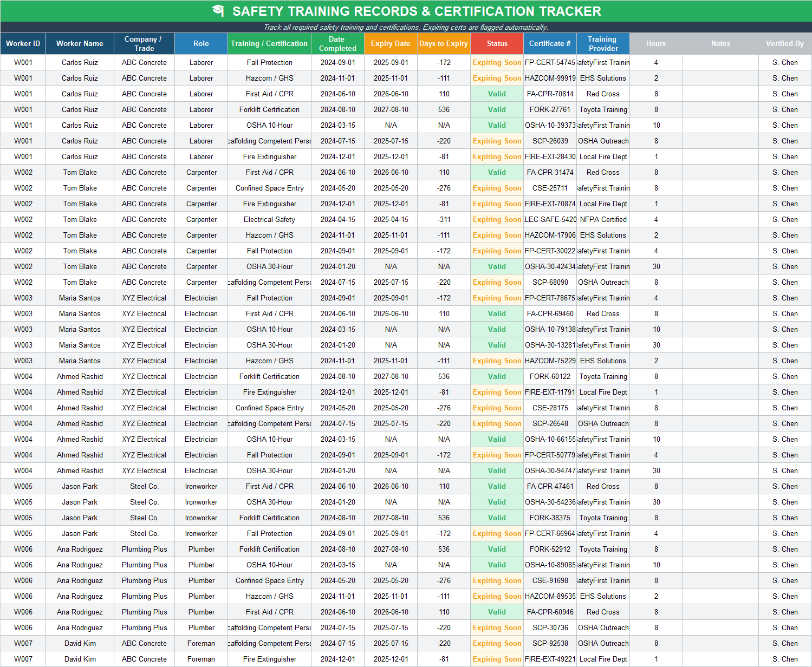
Task: Click the Red Cross training provider for Jason Park
Action: pos(602,486)
